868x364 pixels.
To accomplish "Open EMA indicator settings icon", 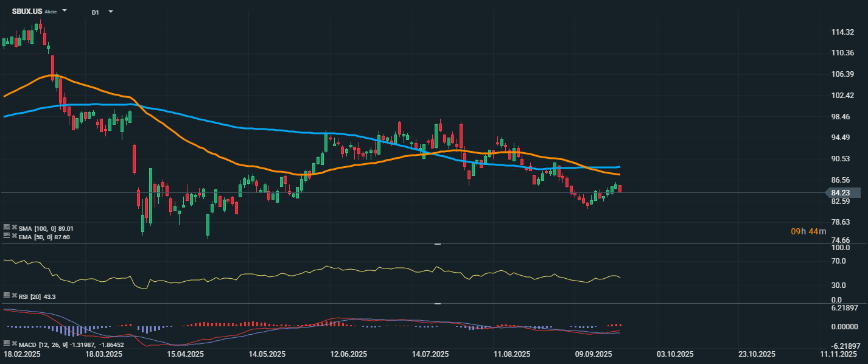I will click(7, 236).
